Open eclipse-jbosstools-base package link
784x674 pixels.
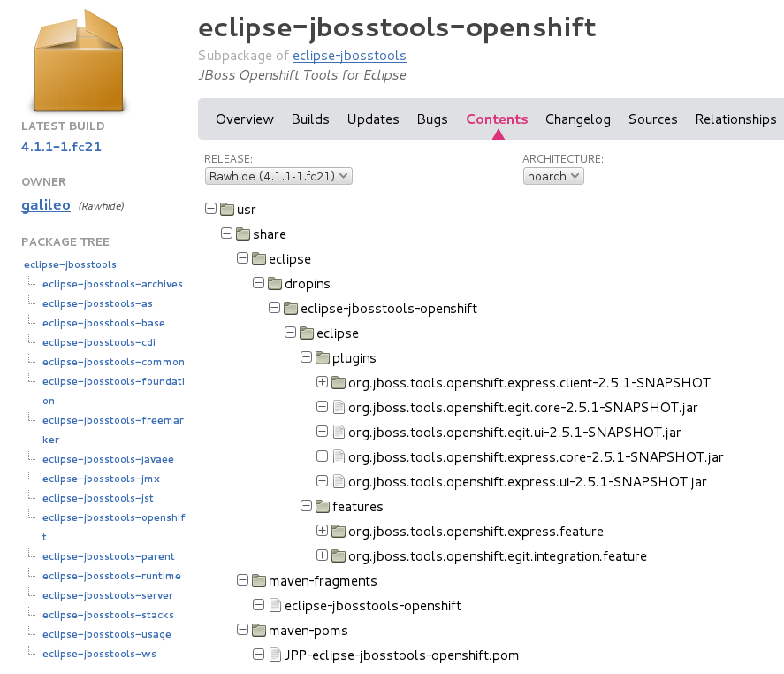point(103,323)
